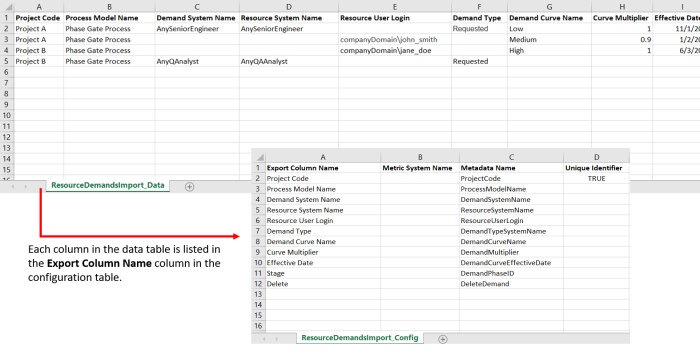Select cell 'AnyQAnalyst' in column C

[197, 62]
